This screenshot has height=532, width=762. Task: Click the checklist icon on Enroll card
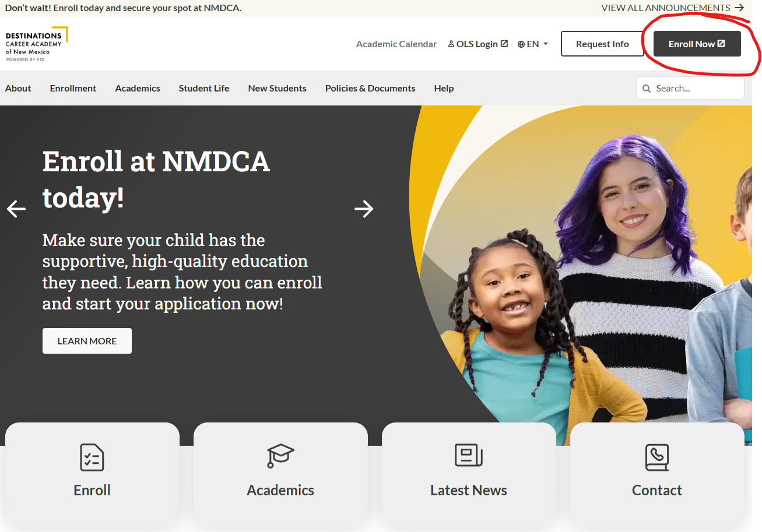click(92, 457)
